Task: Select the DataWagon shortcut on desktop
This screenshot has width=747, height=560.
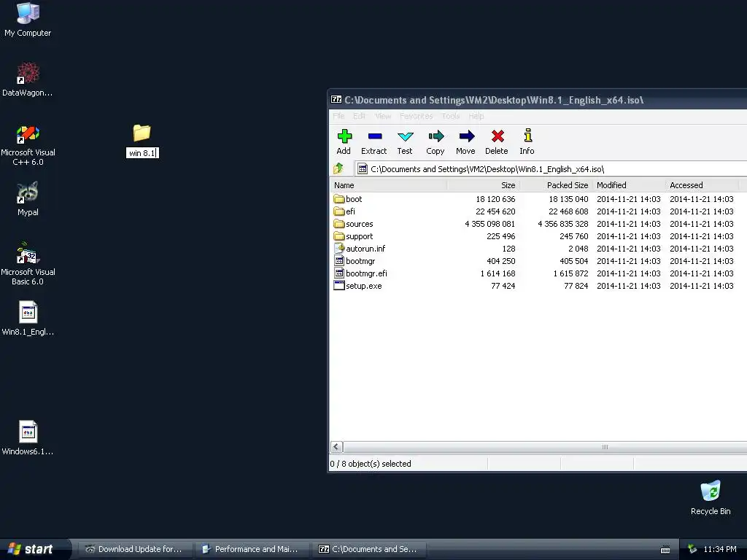Action: click(28, 79)
